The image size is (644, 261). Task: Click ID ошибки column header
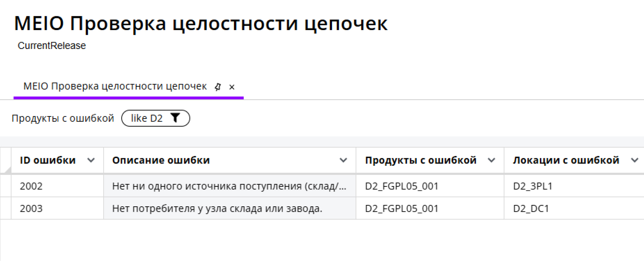coord(48,160)
